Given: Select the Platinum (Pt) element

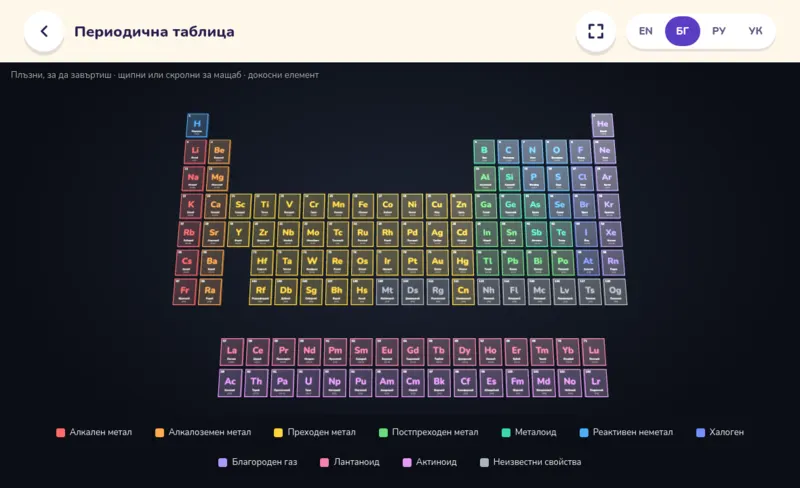Looking at the screenshot, I should coord(412,262).
